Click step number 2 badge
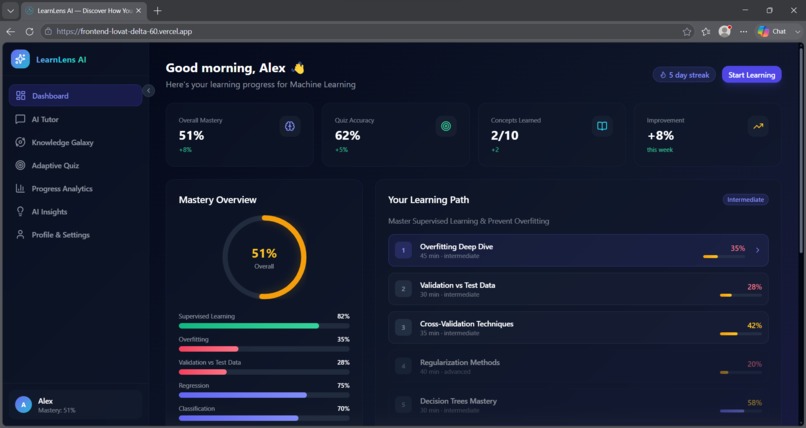The width and height of the screenshot is (806, 428). click(x=404, y=289)
